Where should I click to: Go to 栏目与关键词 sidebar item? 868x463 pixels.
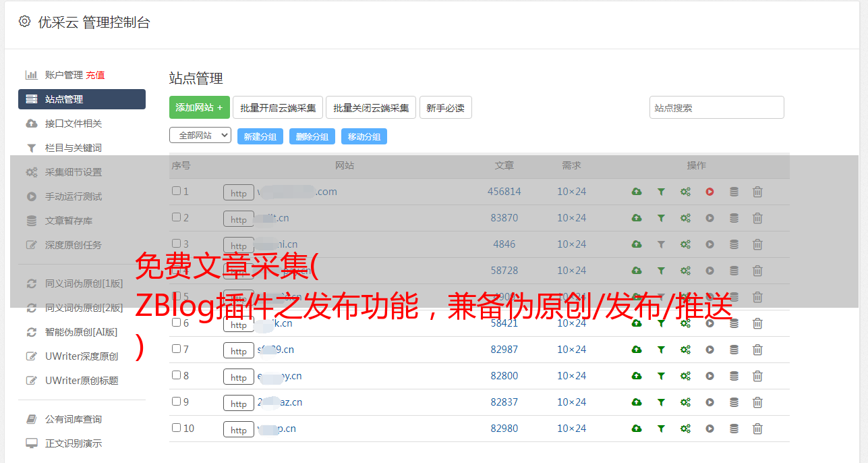click(x=74, y=148)
